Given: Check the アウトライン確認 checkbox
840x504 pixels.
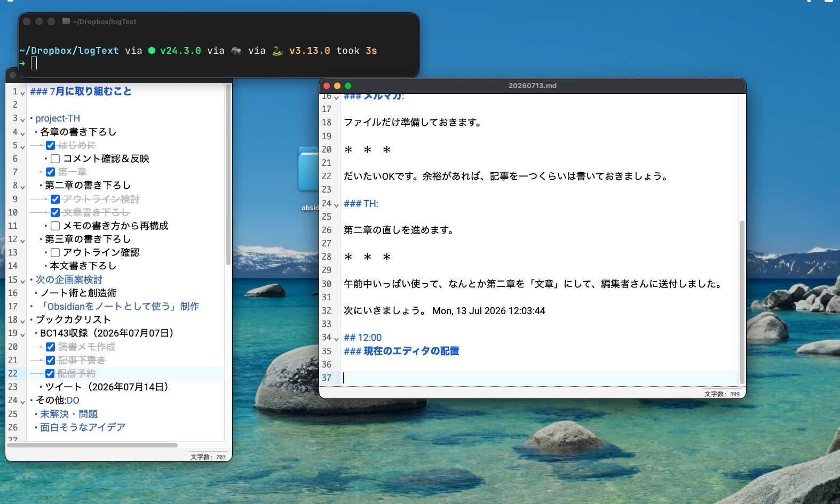Looking at the screenshot, I should pyautogui.click(x=56, y=252).
